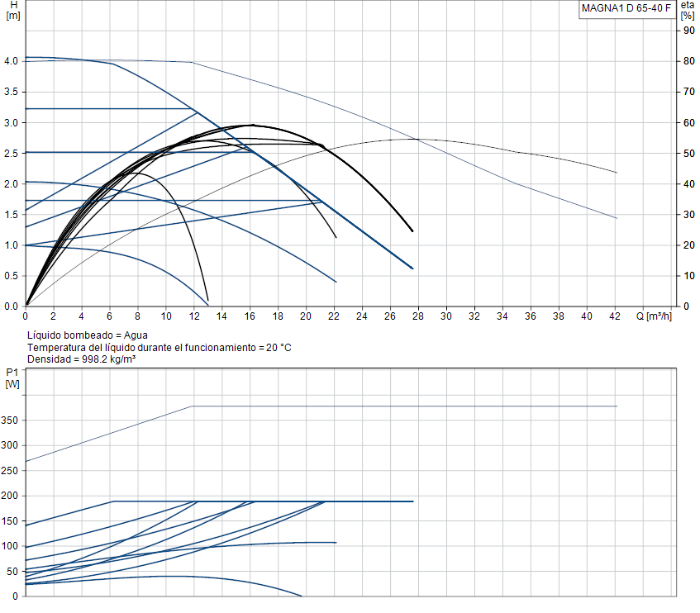Click the liquid temperature 20 °C line

[160, 348]
